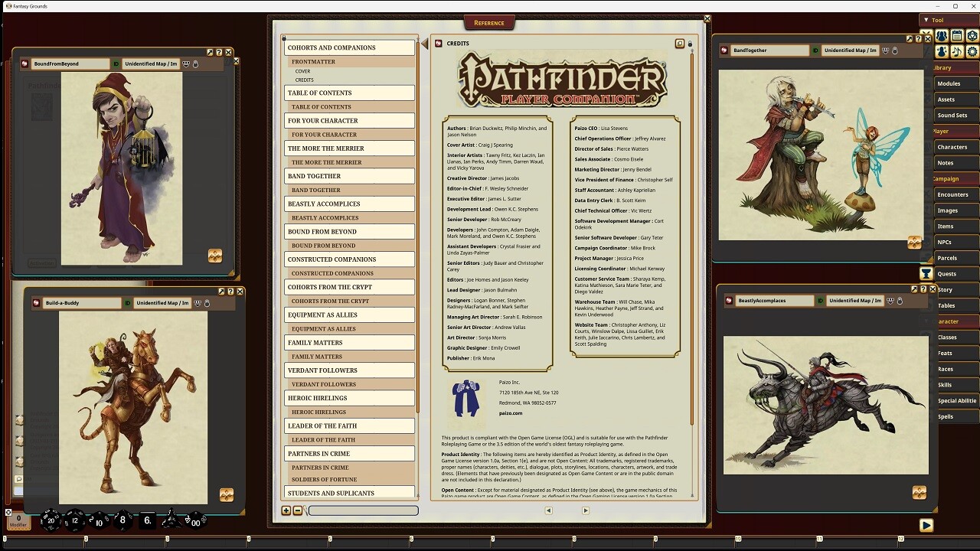The height and width of the screenshot is (551, 980).
Task: Toggle the lock icon on the Credits page
Action: [690, 44]
